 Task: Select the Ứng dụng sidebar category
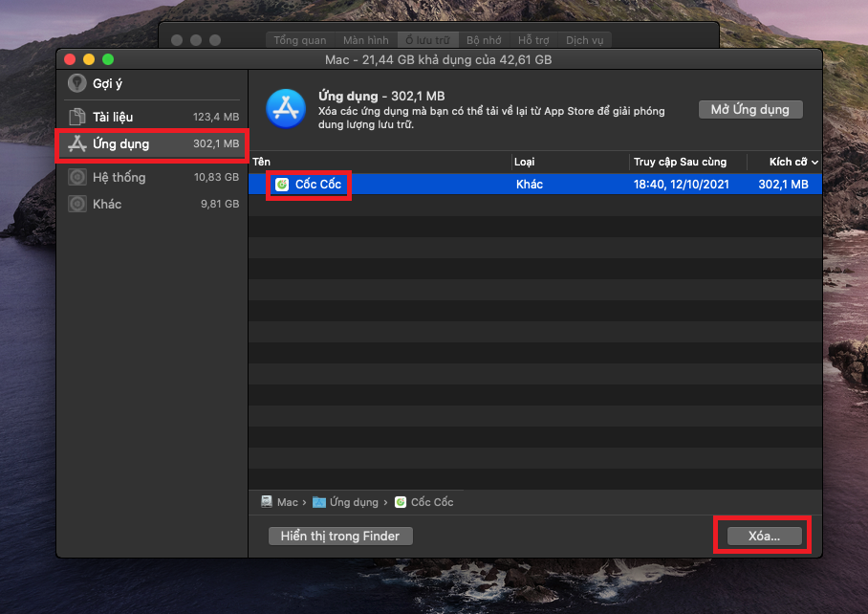(x=153, y=144)
